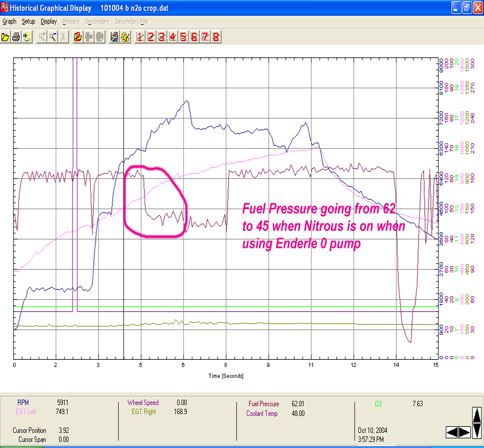
Task: Click the open file folder icon
Action: 6,37
